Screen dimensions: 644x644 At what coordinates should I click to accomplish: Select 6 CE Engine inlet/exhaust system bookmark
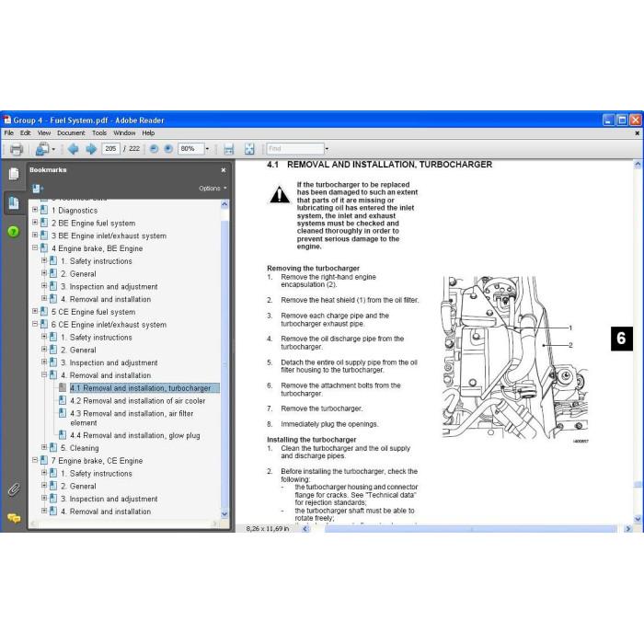click(109, 325)
